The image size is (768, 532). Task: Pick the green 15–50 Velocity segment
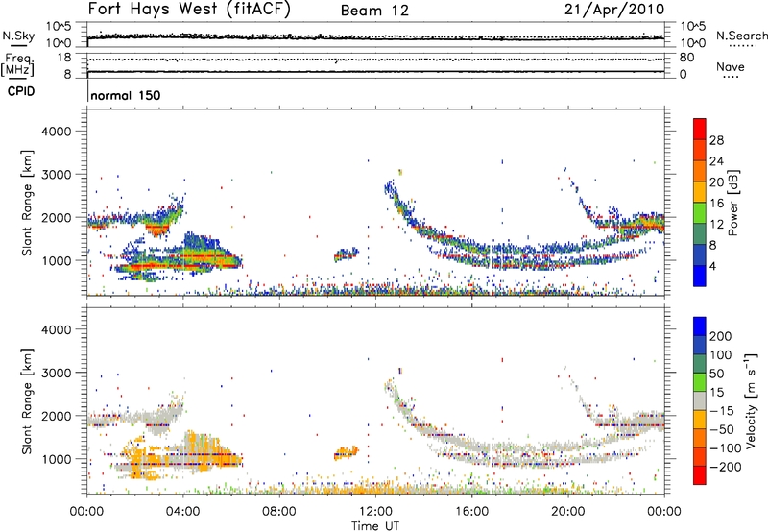tap(700, 382)
